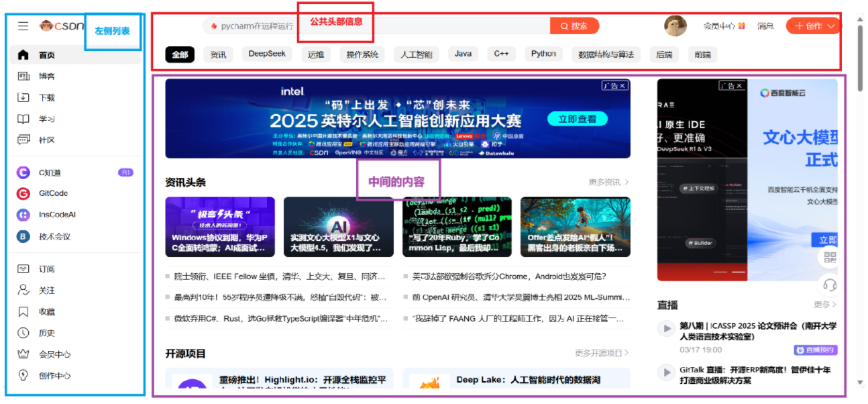The height and width of the screenshot is (404, 868).
Task: Select the 全部 category tab
Action: pyautogui.click(x=180, y=55)
